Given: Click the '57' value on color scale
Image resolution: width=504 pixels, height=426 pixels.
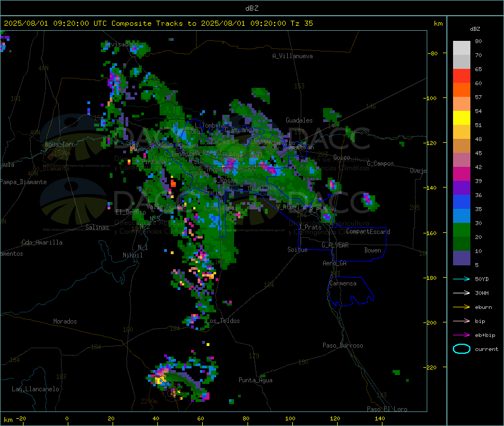Looking at the screenshot, I should (x=478, y=97).
